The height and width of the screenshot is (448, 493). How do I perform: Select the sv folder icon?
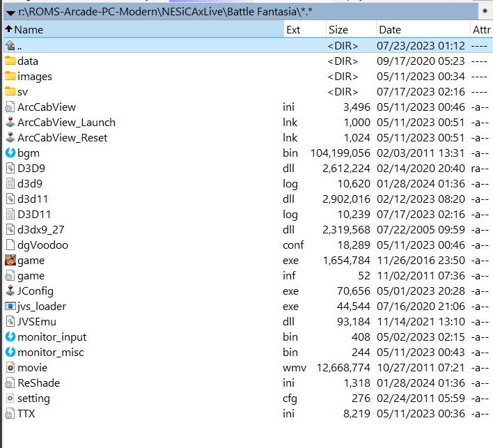click(10, 91)
